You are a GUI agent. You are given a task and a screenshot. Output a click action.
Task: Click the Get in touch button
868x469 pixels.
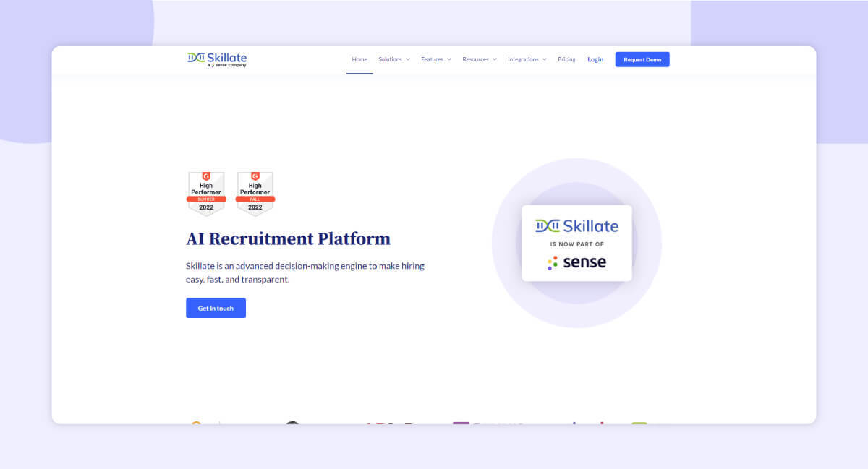tap(216, 308)
